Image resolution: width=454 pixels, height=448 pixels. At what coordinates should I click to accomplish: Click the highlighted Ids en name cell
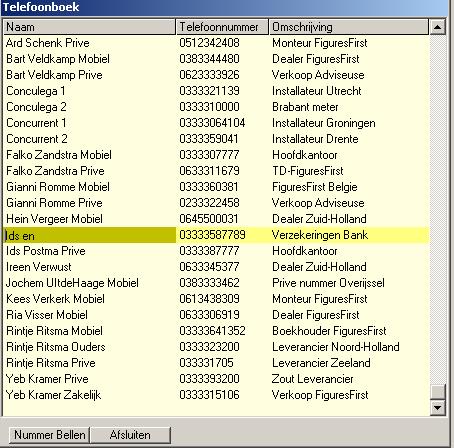click(89, 235)
